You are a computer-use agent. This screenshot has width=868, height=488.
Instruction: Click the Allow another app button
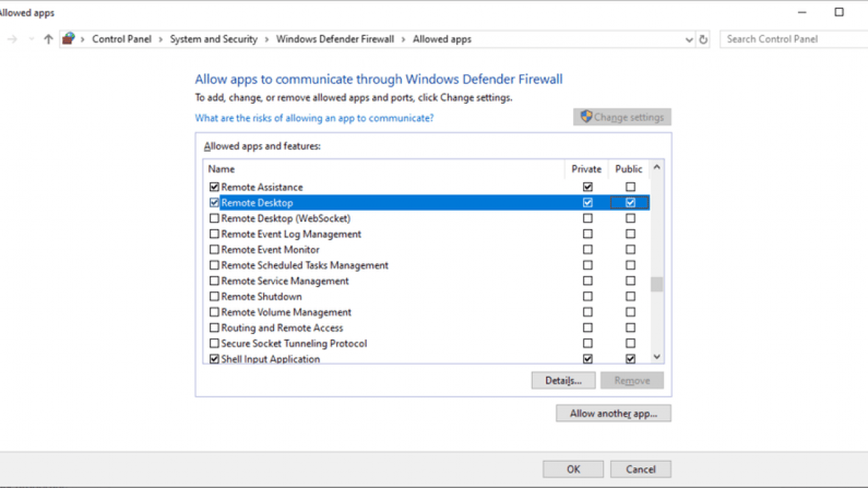point(614,413)
